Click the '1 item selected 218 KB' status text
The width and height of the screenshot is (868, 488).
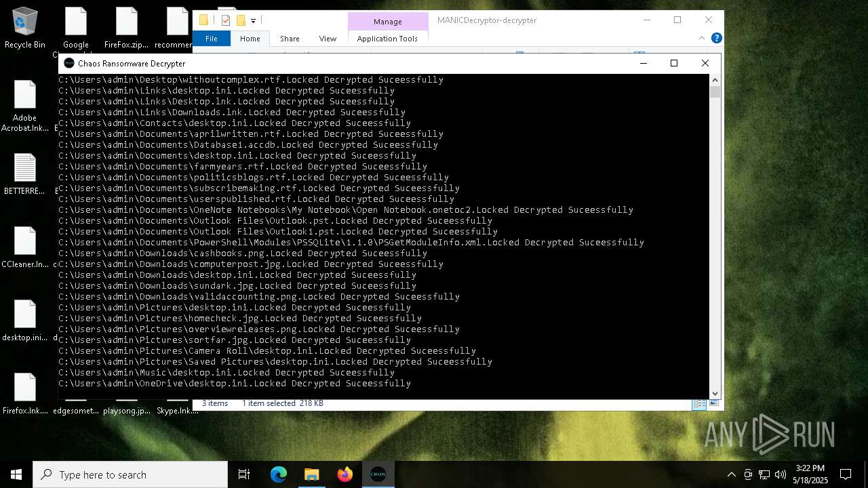point(283,403)
